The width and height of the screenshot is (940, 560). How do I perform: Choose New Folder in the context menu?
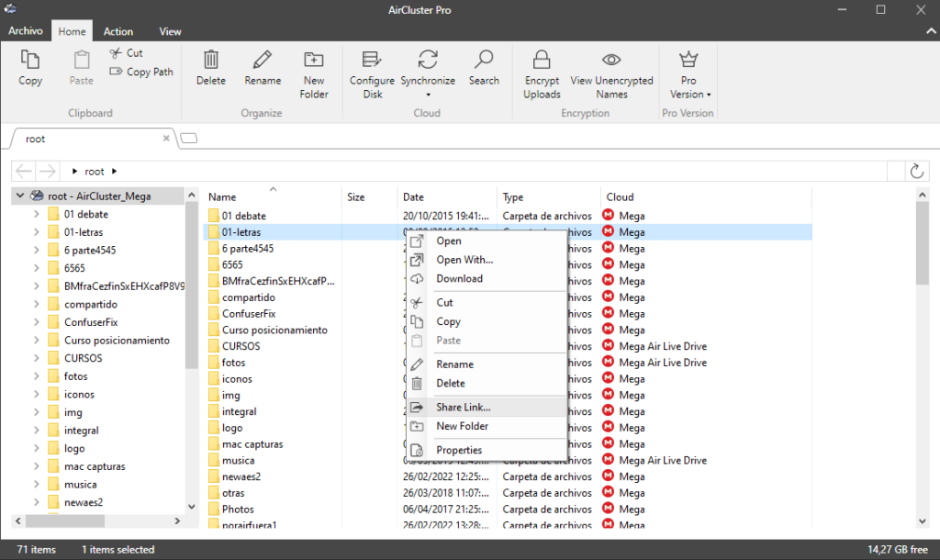487,426
